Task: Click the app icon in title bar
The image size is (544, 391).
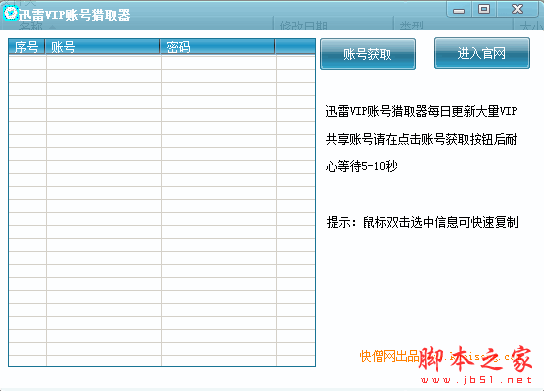Action: click(x=10, y=14)
